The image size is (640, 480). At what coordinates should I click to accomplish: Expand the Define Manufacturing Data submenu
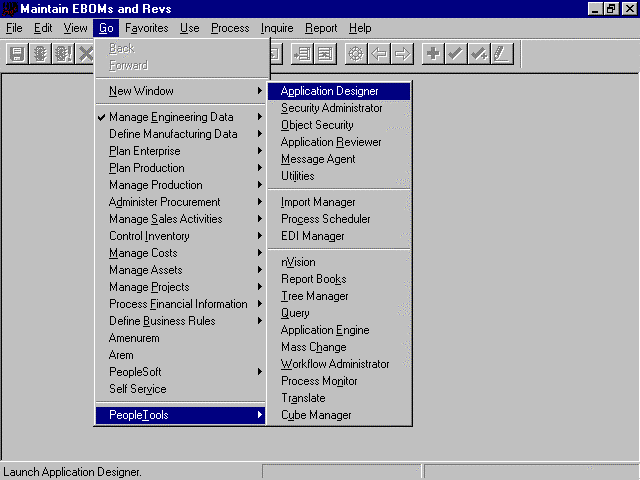180,134
